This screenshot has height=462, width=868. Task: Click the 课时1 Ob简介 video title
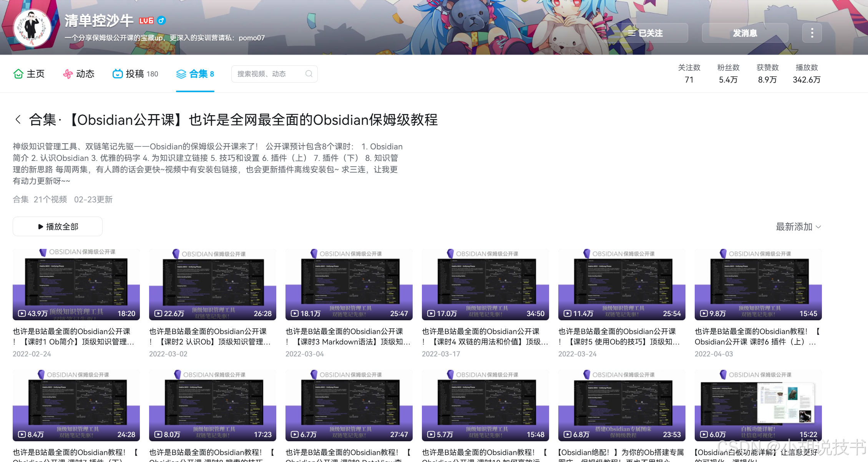coord(74,336)
